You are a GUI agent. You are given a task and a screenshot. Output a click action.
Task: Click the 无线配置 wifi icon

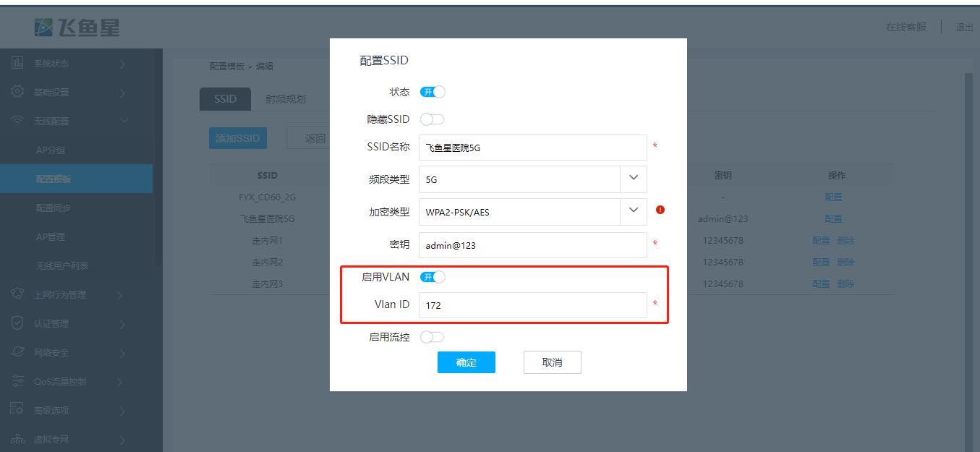pyautogui.click(x=17, y=121)
